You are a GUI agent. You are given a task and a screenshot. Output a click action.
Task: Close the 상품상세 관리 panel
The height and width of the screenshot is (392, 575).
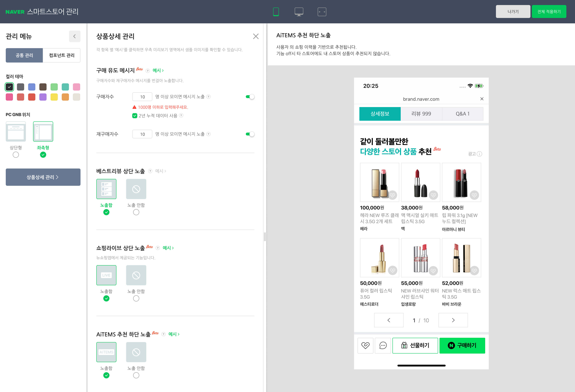(256, 36)
